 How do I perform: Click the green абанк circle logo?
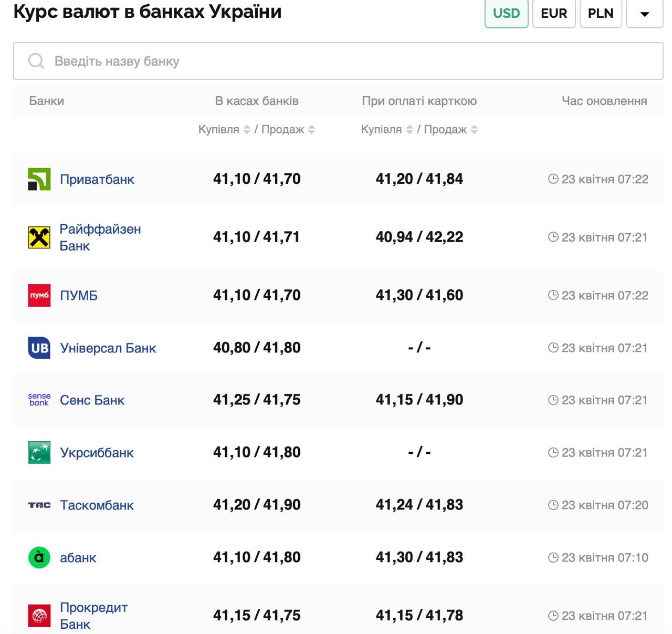tap(39, 557)
